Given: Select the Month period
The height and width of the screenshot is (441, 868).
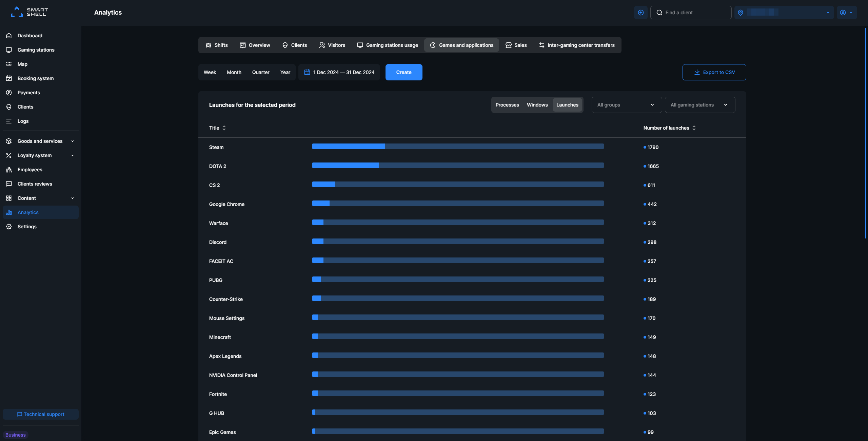Looking at the screenshot, I should 234,72.
